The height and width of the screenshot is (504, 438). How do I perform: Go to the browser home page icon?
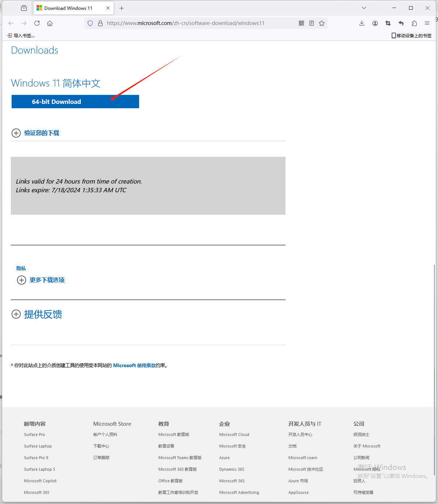pyautogui.click(x=50, y=23)
